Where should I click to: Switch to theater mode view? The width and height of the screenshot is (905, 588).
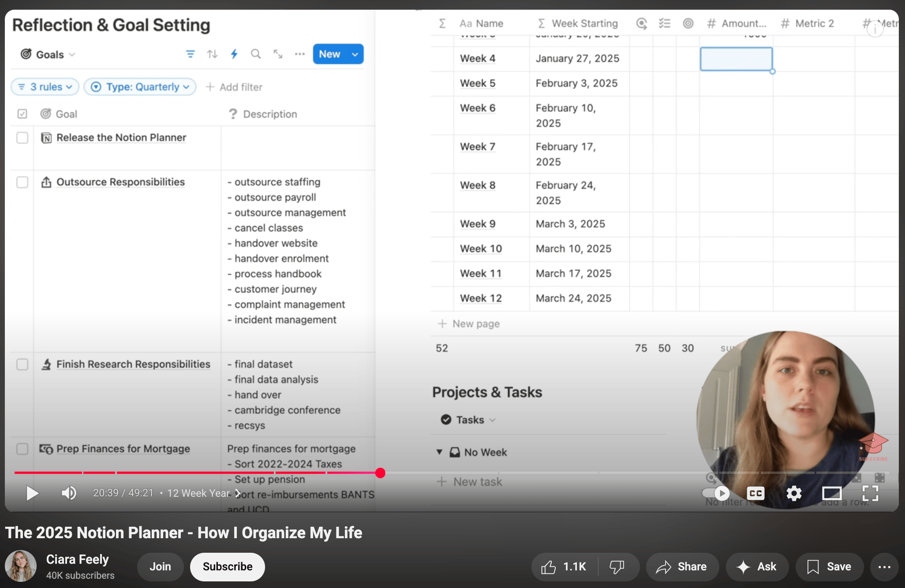pos(832,493)
